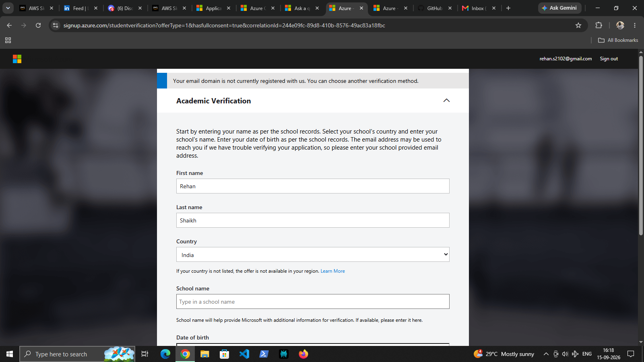Open Microsoft Store from the taskbar
644x362 pixels.
click(x=225, y=354)
